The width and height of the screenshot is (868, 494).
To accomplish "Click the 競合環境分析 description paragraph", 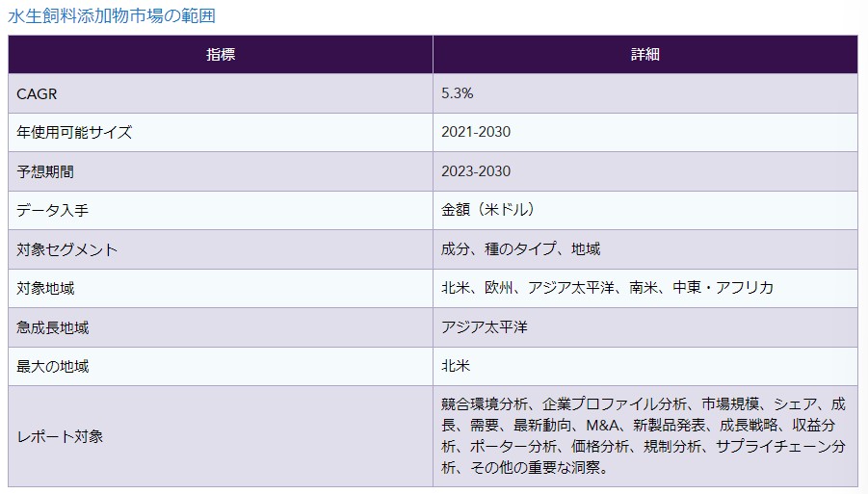I will (x=644, y=436).
